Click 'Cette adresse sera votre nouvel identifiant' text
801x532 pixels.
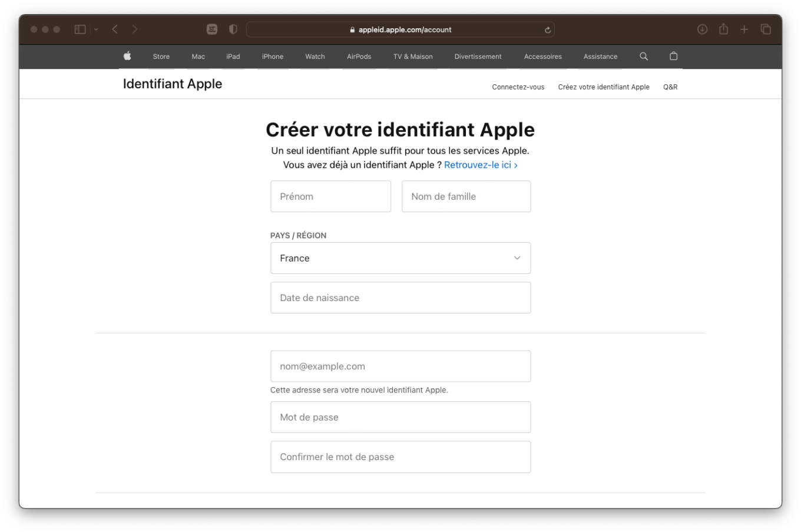pos(359,390)
